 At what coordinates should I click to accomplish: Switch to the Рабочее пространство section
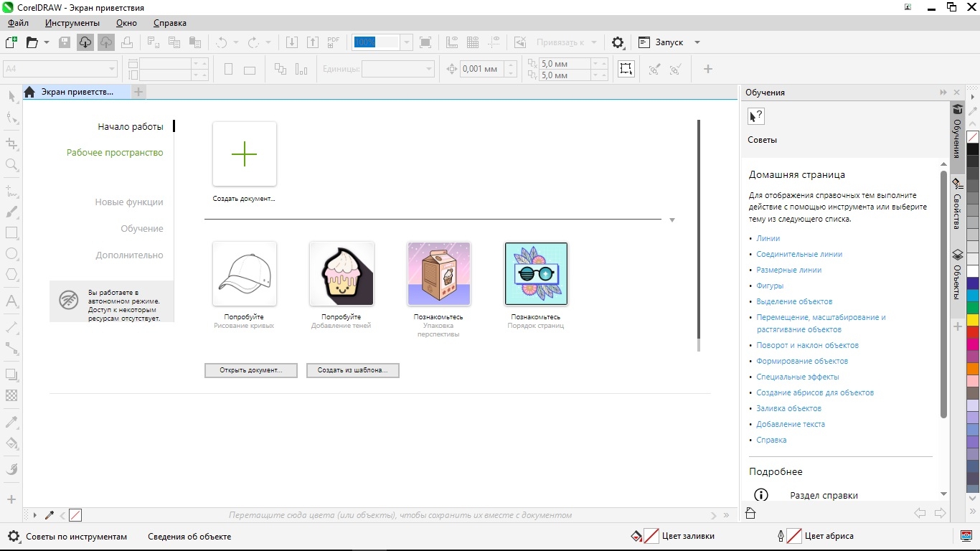coord(115,153)
